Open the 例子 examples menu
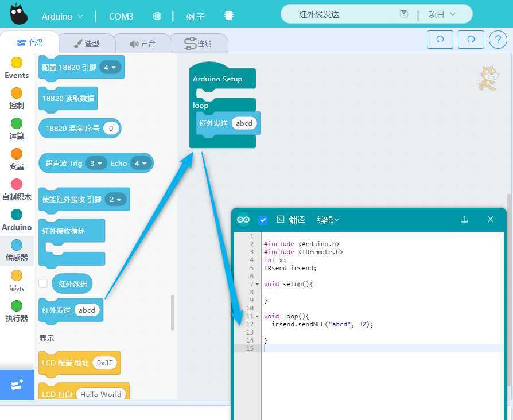Screen dimensions: 513x420 click(x=196, y=17)
